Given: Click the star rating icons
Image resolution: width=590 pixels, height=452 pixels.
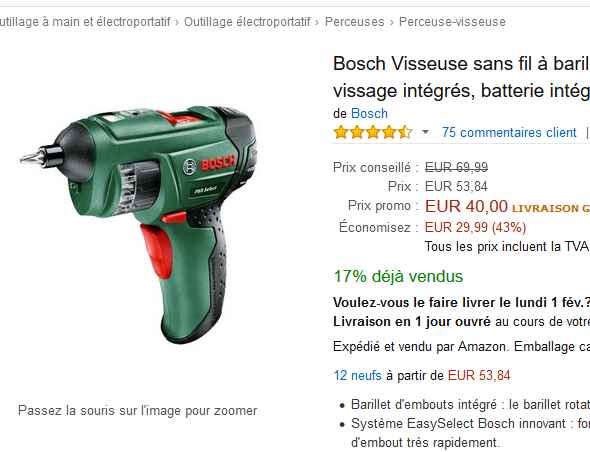Looking at the screenshot, I should point(373,132).
